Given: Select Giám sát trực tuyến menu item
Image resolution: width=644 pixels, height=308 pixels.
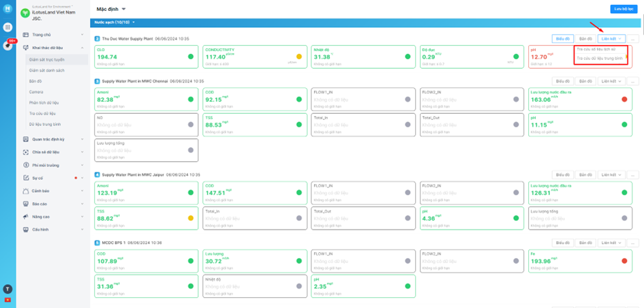Looking at the screenshot, I should pyautogui.click(x=57, y=59).
